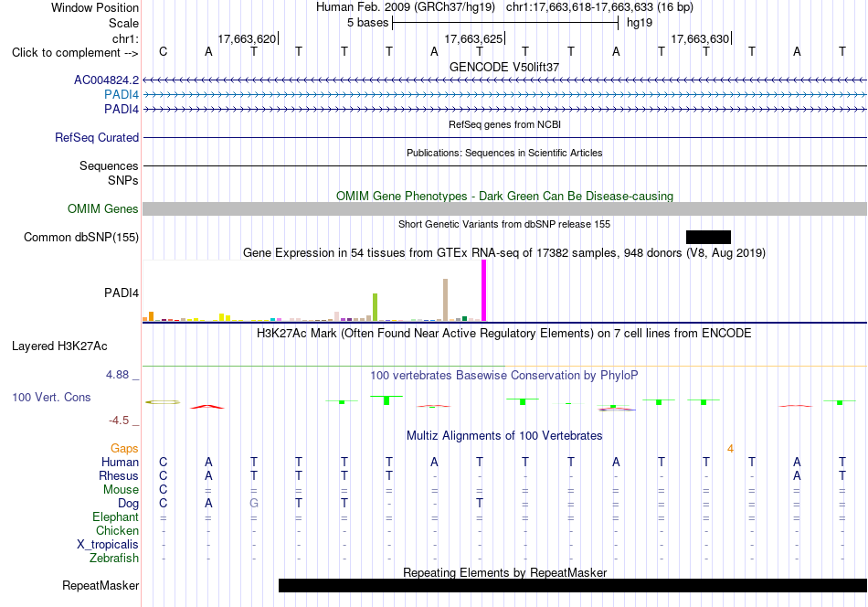Click '100 vertebrates Basewise Conservation by PhyloP' title

click(504, 376)
